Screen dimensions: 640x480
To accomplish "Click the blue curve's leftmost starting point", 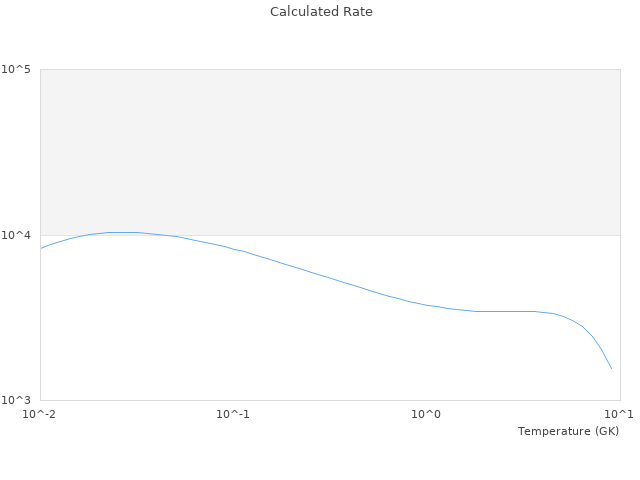I will pos(41,248).
